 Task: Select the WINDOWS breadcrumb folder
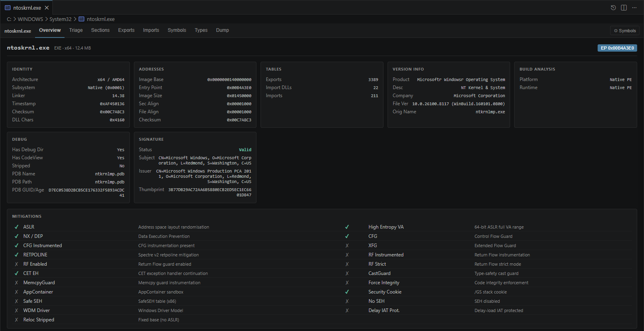30,19
